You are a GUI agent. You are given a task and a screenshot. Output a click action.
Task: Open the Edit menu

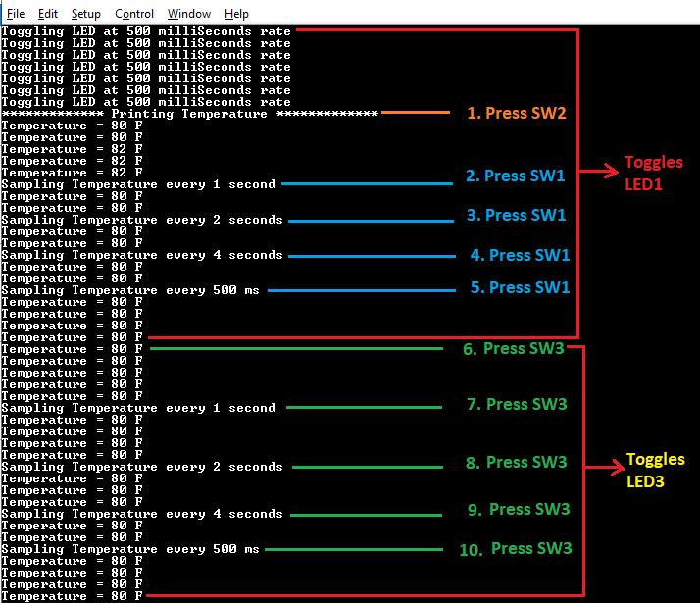(x=48, y=14)
